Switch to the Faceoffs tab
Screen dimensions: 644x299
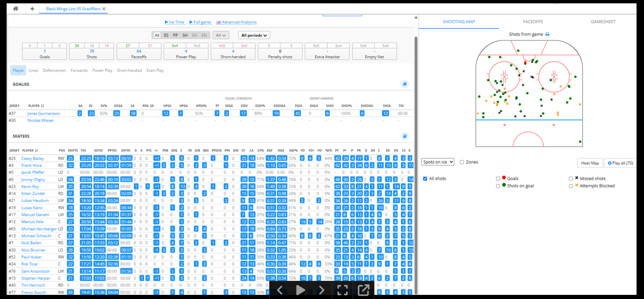(533, 22)
